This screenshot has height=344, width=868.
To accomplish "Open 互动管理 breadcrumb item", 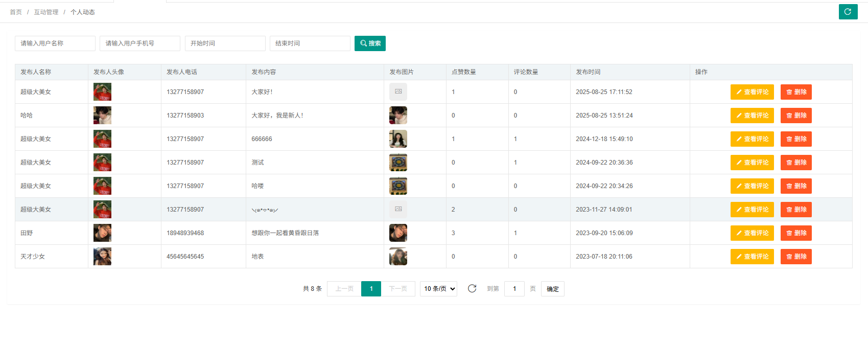I will point(46,12).
